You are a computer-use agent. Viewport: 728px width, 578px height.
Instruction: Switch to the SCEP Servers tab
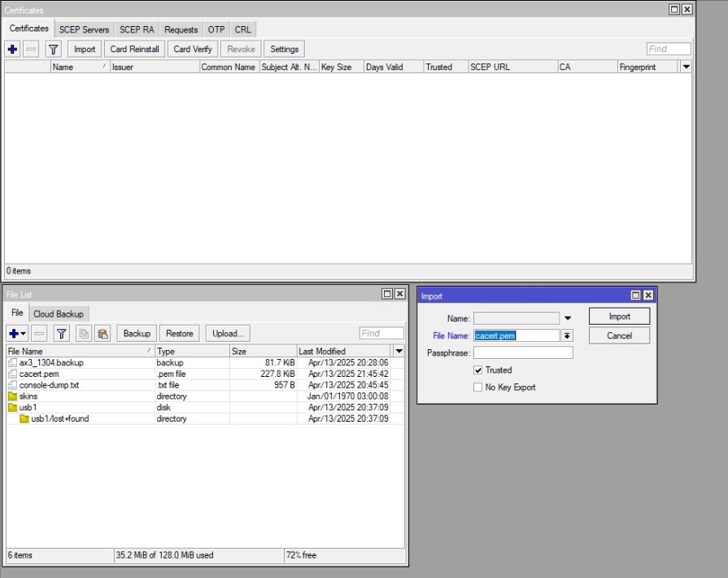click(x=84, y=29)
